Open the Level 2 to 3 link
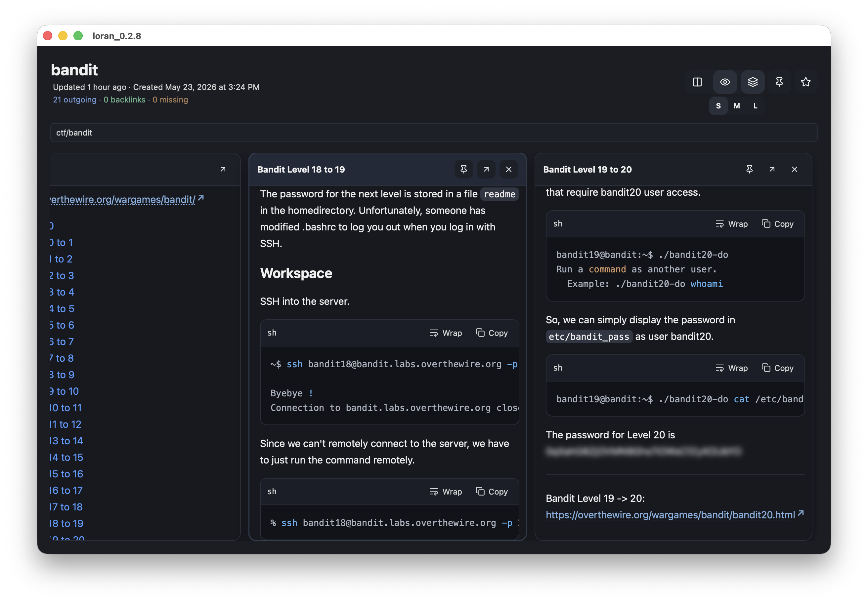 click(x=63, y=275)
